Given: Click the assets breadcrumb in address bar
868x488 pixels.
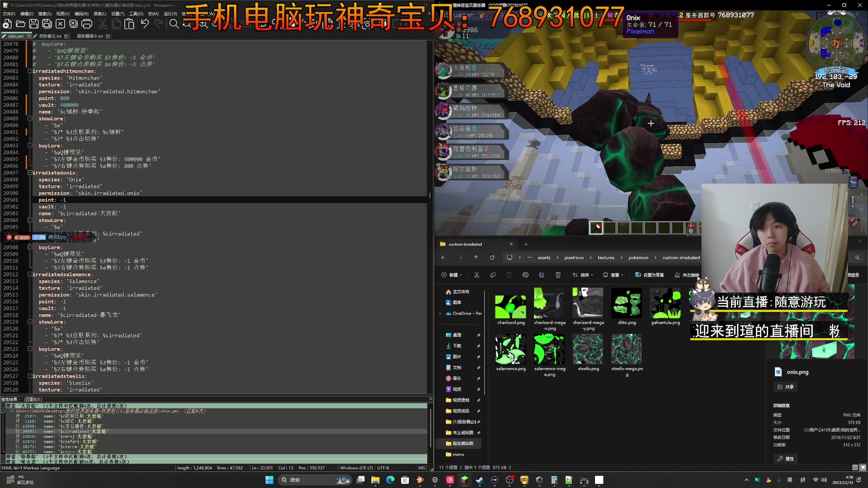Looking at the screenshot, I should (x=544, y=258).
